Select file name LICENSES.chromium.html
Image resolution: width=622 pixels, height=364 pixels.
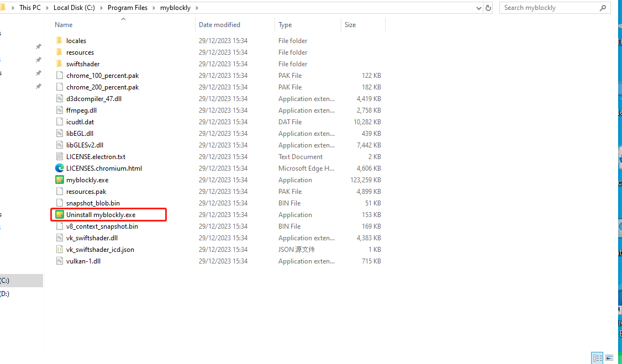coord(104,168)
